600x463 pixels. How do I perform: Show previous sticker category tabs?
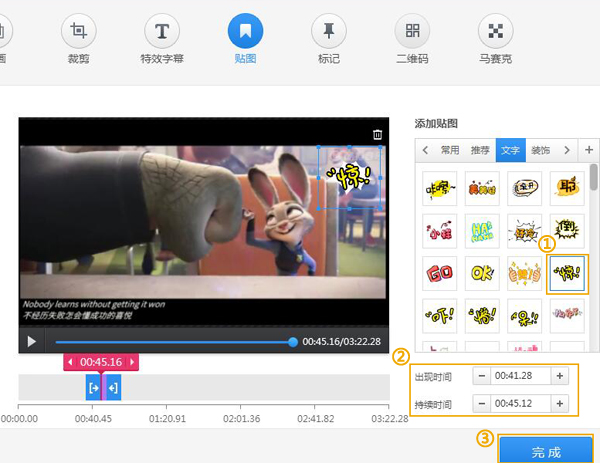[425, 150]
